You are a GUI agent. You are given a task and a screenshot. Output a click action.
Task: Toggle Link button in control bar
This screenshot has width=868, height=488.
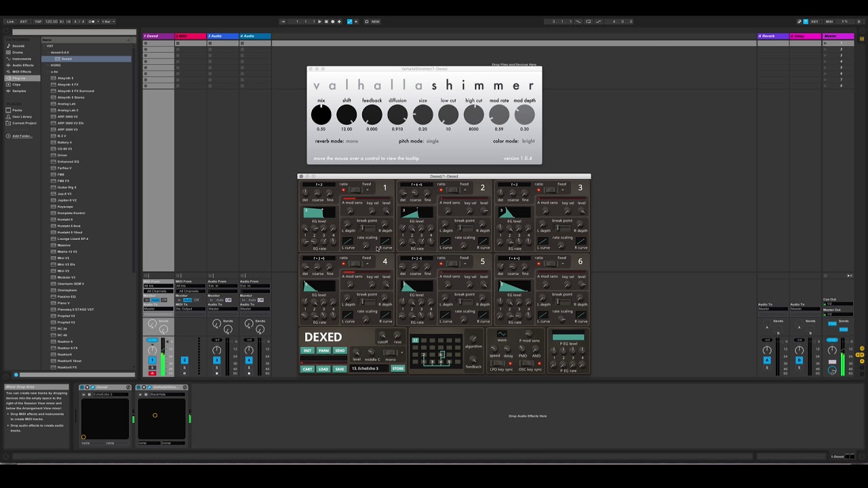click(x=10, y=22)
